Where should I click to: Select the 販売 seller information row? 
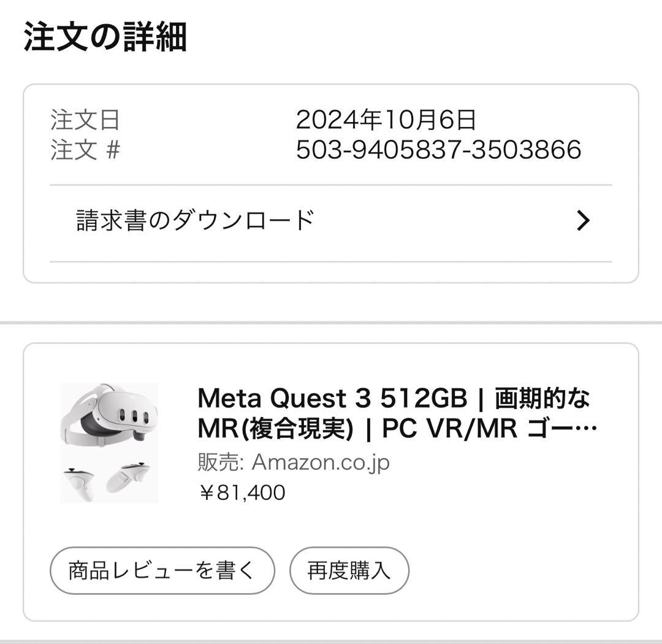point(291,463)
